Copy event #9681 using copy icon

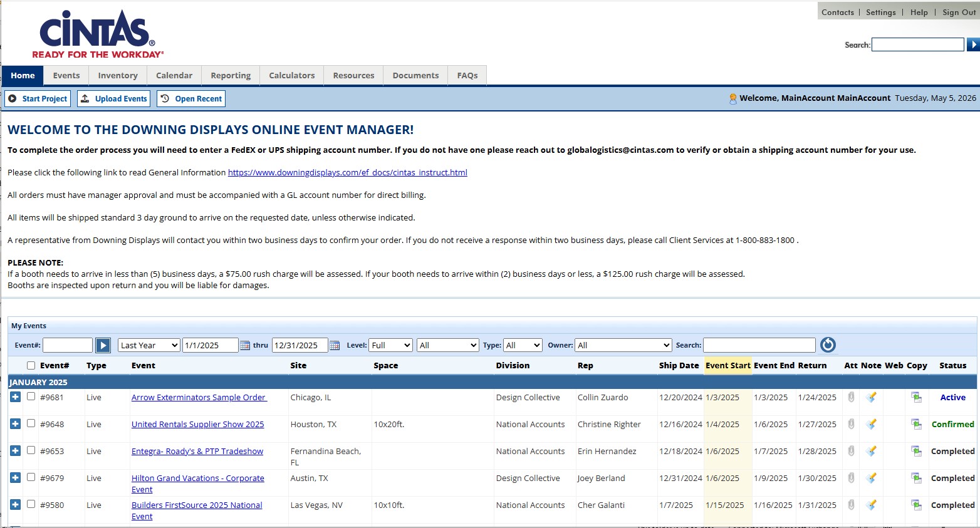click(916, 397)
